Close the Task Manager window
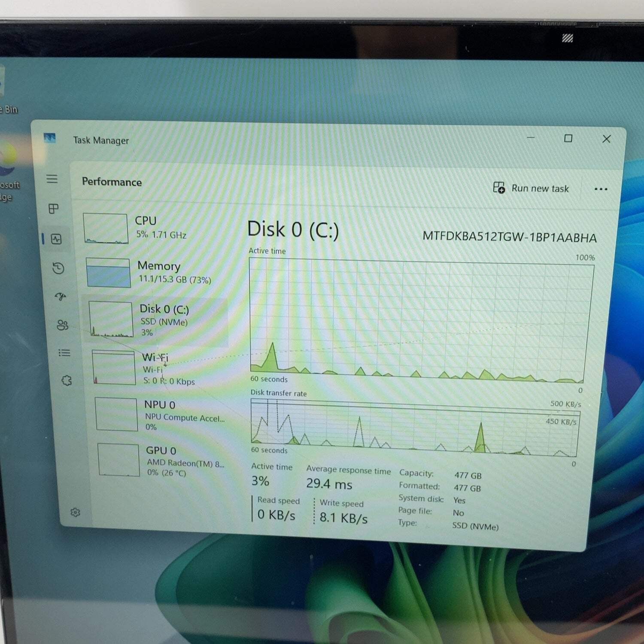This screenshot has height=644, width=644. 606,139
